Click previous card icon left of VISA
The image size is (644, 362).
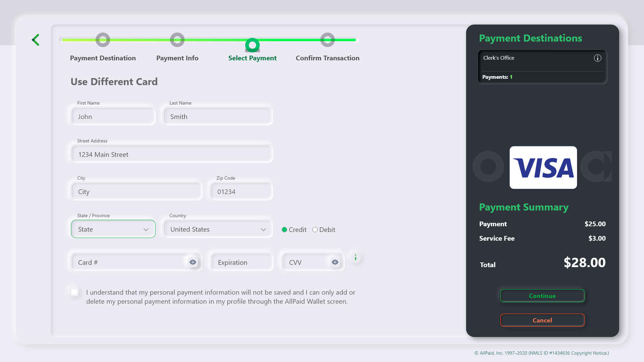tap(488, 166)
